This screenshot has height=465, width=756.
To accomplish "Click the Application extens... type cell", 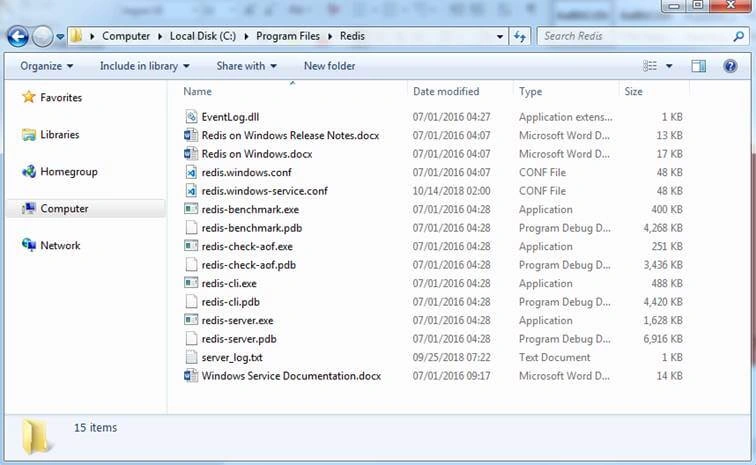I will point(566,117).
